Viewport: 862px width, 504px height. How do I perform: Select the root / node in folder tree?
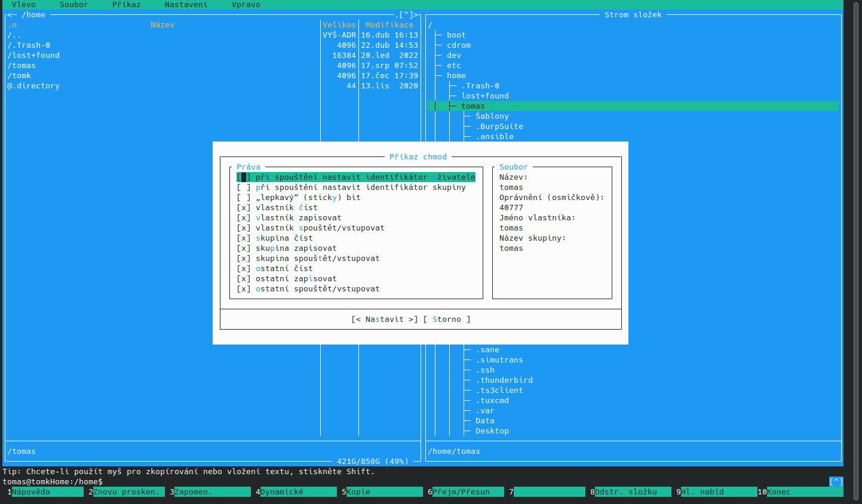tap(430, 25)
